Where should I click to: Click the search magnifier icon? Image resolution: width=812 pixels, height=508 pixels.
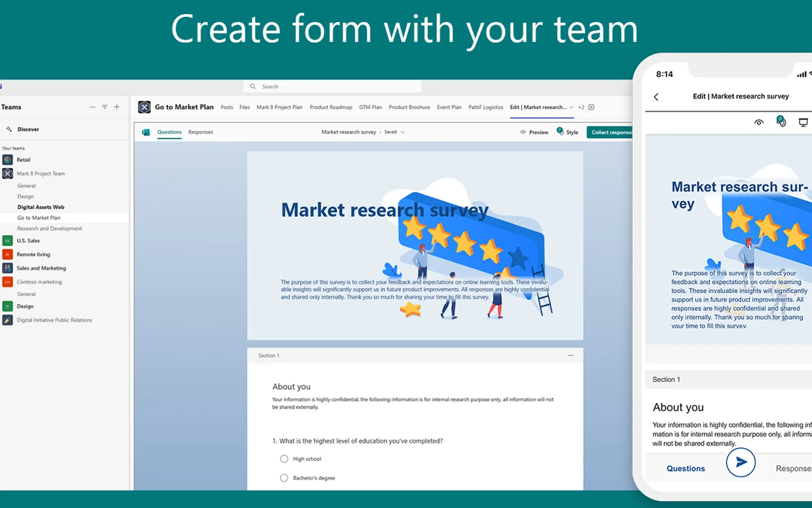point(253,87)
